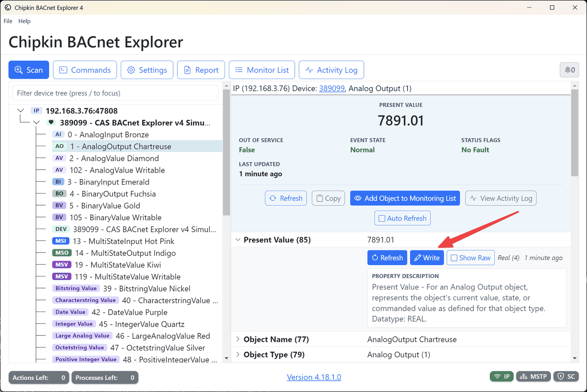
Task: Click Large Analog Value badge
Action: coord(82,336)
